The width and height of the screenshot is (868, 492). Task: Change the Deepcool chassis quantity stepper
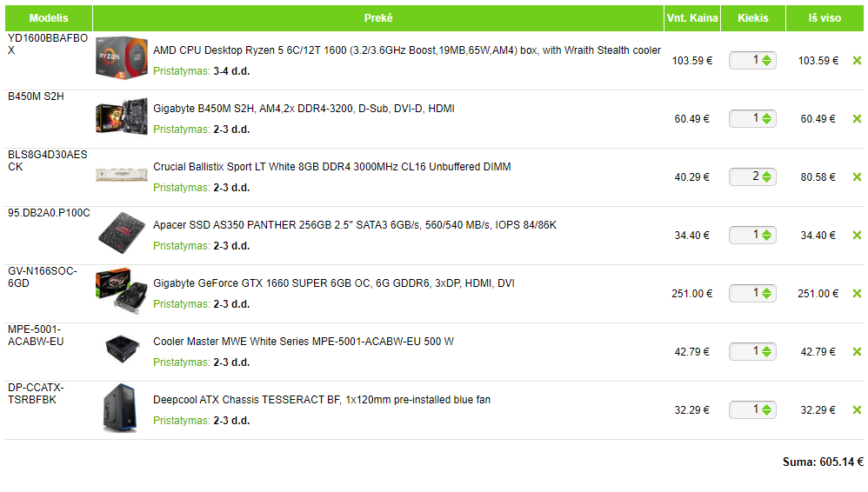coord(766,410)
